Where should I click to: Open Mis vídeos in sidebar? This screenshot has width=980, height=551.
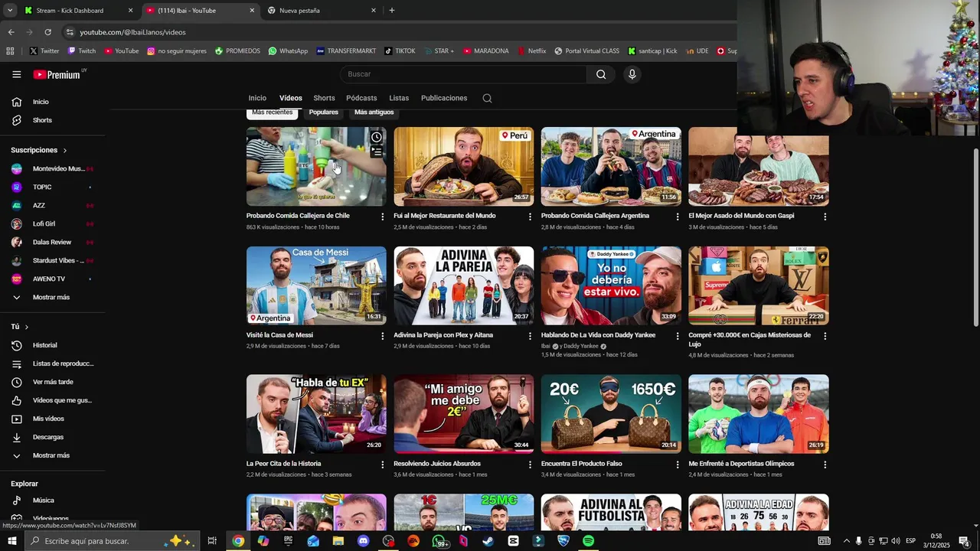pyautogui.click(x=53, y=419)
